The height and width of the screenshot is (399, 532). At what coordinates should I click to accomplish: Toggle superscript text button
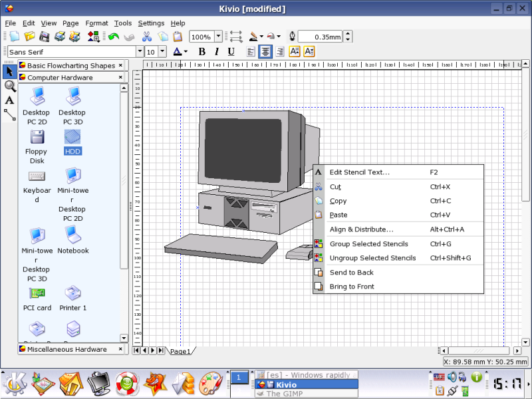[x=295, y=52]
